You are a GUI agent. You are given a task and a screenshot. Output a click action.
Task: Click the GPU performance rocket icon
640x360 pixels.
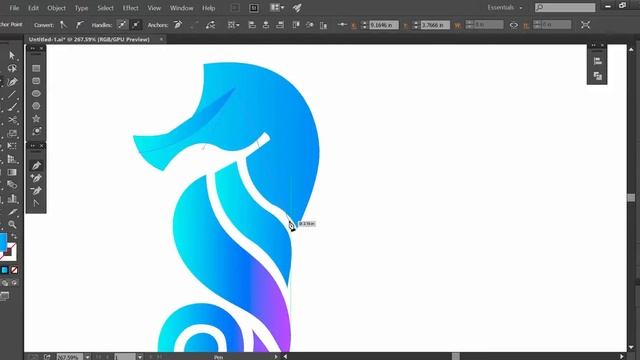297,8
